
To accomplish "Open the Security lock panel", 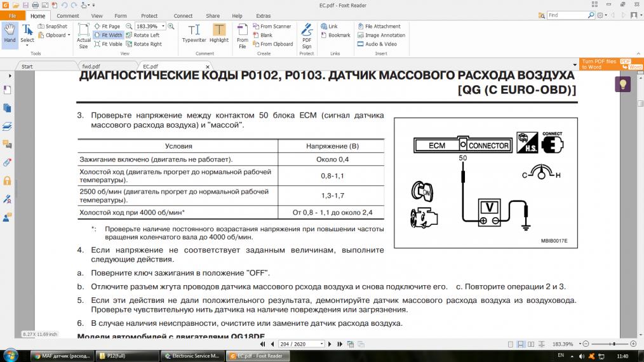I will (x=7, y=181).
